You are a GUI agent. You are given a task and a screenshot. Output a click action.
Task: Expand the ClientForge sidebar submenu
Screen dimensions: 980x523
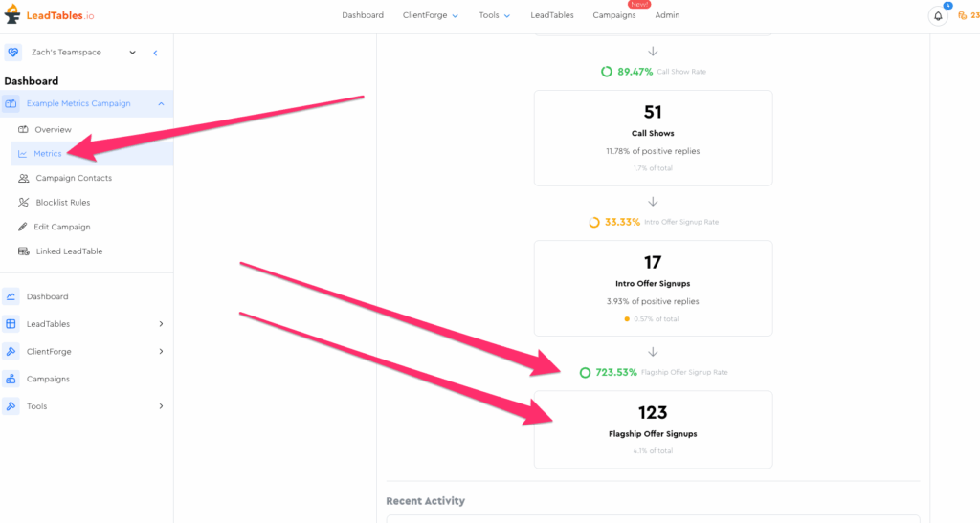coord(161,352)
